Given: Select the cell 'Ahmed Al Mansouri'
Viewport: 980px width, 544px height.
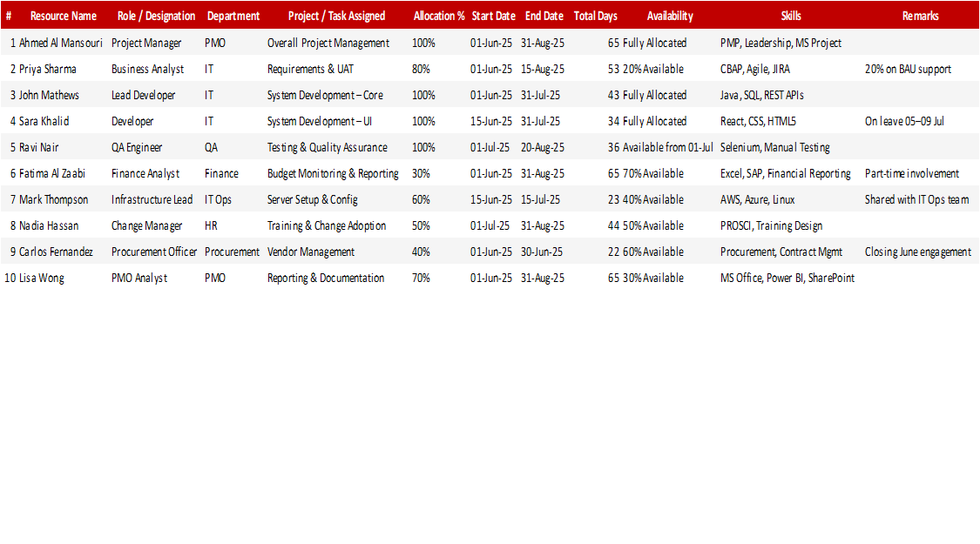Looking at the screenshot, I should coord(61,44).
